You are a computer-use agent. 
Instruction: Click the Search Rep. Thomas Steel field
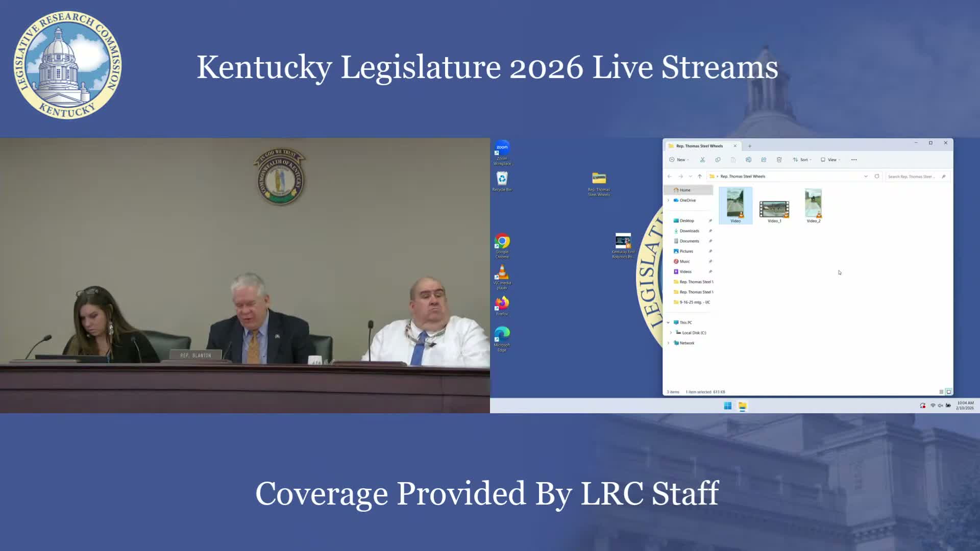pos(912,177)
